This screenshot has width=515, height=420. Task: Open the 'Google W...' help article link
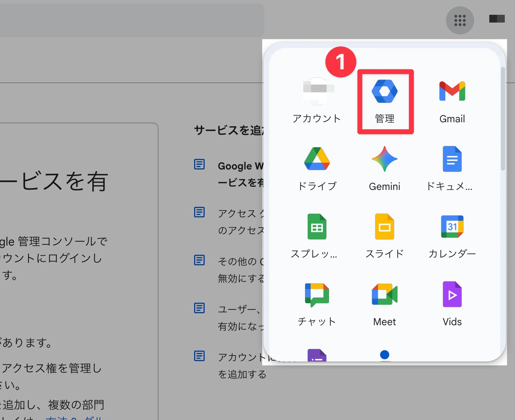241,174
